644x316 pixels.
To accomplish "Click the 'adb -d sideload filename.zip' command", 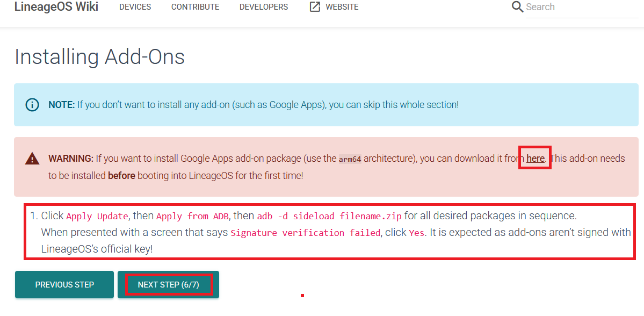I will click(329, 216).
